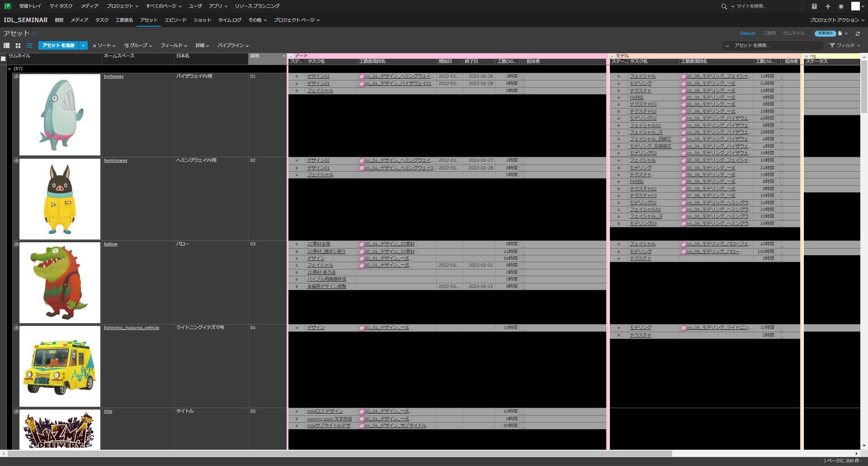Switch to list view mode icon
The image size is (868, 466).
coord(29,45)
